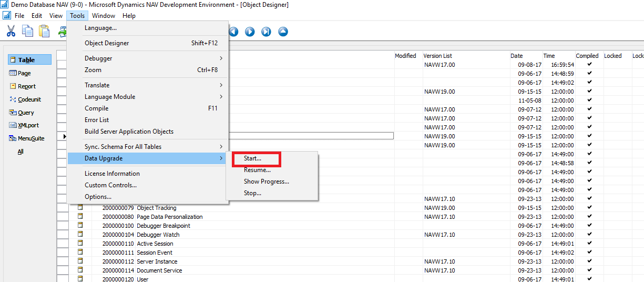Click Compiled checkmark in the 16:59:54 row
Viewport: 644px width, 282px height.
[589, 64]
